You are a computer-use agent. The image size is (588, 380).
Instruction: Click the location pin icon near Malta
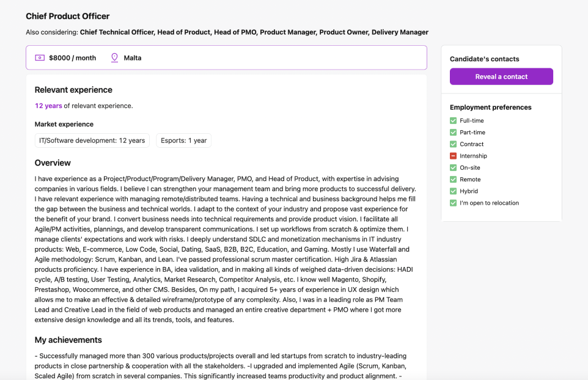tap(115, 57)
